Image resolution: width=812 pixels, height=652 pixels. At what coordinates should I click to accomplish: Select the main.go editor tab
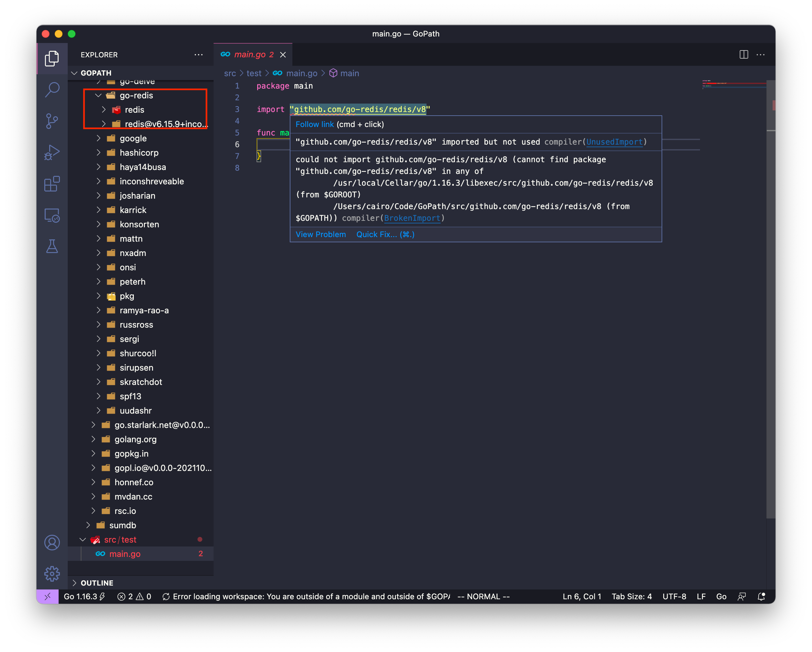coord(250,55)
